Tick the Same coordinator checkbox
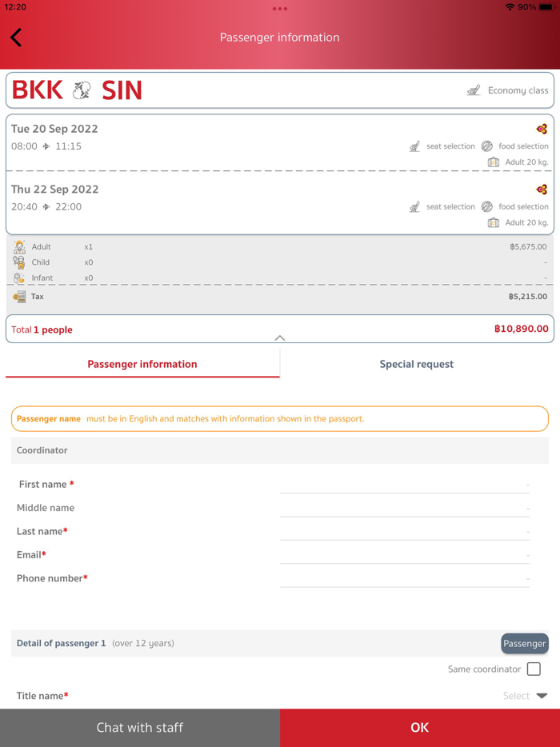The width and height of the screenshot is (560, 747). click(534, 669)
